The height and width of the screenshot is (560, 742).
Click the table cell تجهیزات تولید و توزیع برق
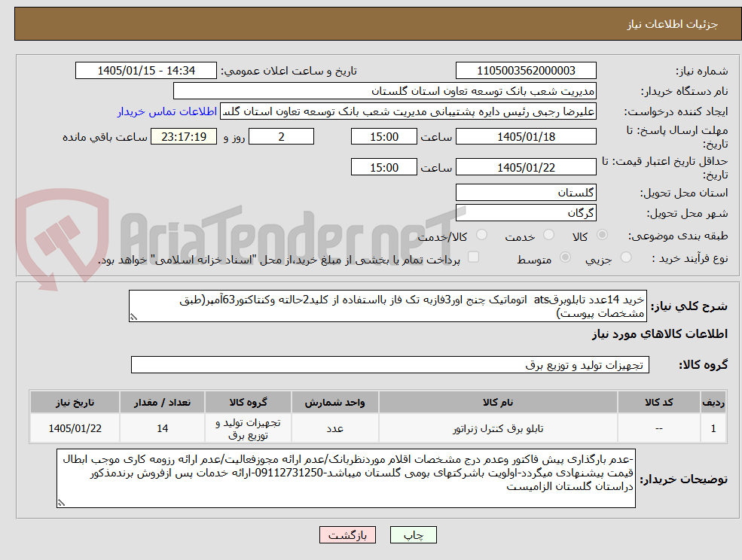click(x=248, y=428)
